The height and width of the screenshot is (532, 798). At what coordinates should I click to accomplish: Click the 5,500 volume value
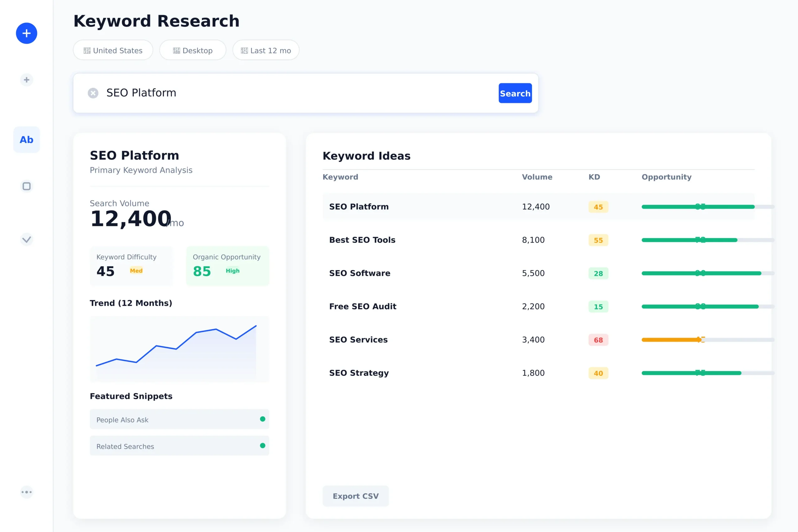coord(533,273)
